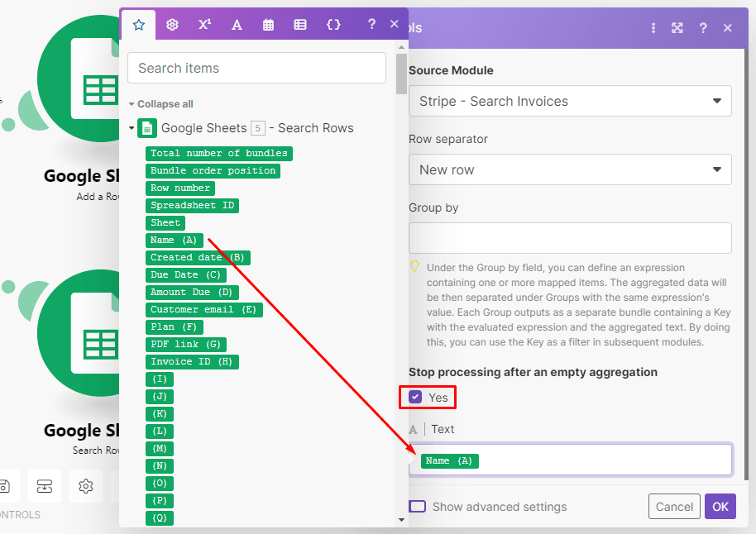Expand module dialog with fullscreen icon
The height and width of the screenshot is (534, 756).
[x=677, y=28]
